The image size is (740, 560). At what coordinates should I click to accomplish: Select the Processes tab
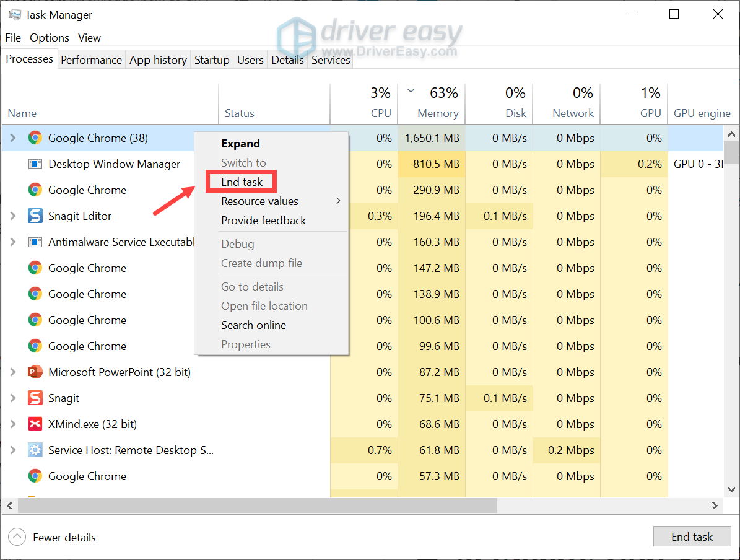29,59
